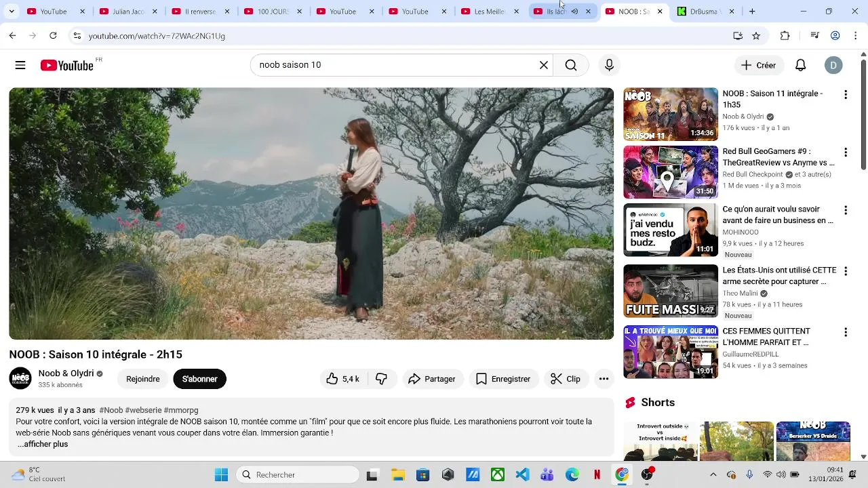Open the tab search dropdown arrow

click(12, 12)
